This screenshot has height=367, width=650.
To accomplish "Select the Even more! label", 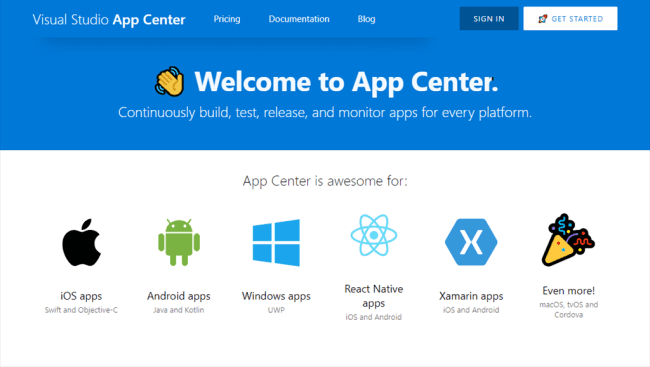I will pos(569,291).
